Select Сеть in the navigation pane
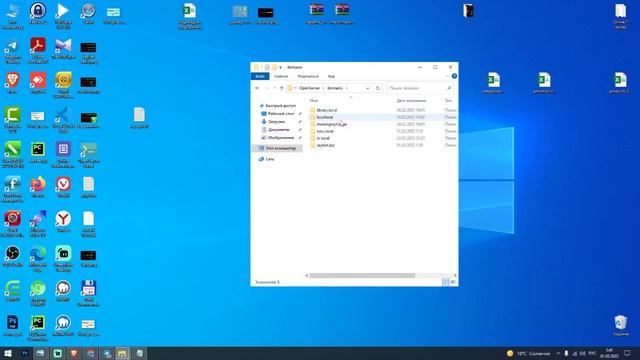The height and width of the screenshot is (360, 640). tap(269, 159)
